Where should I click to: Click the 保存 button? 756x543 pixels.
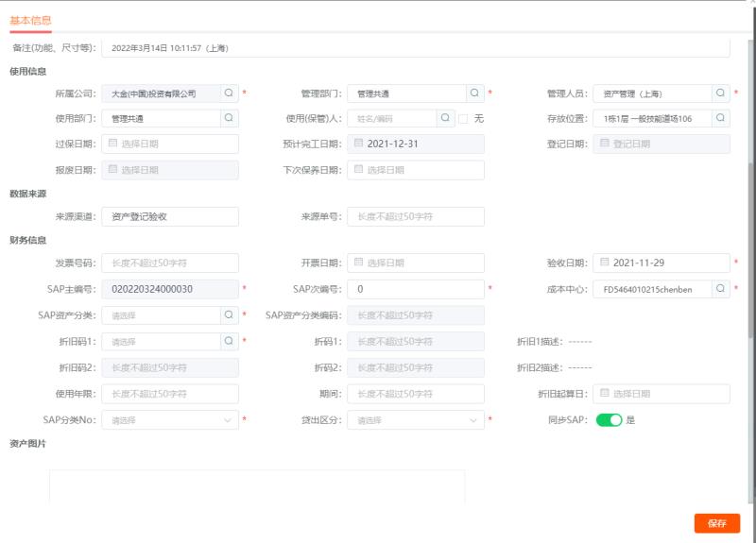[716, 523]
